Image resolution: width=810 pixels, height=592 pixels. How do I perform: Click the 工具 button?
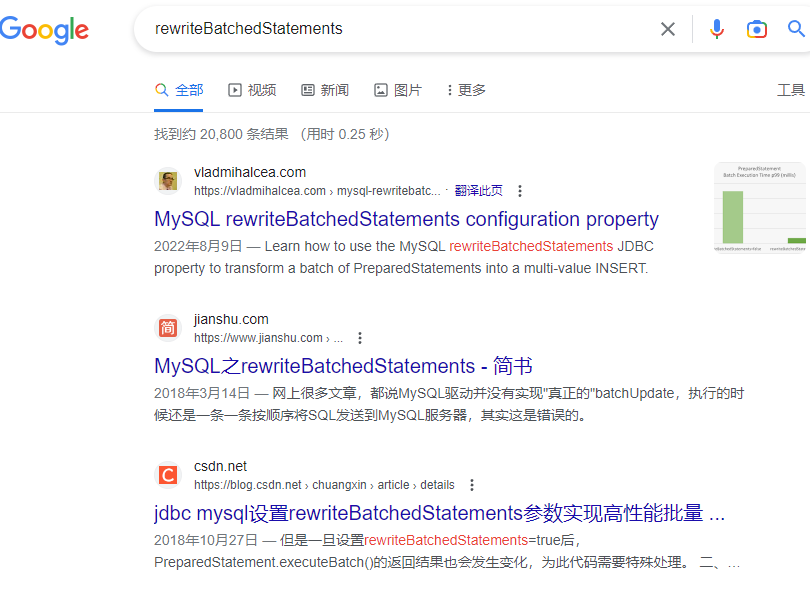coord(791,89)
